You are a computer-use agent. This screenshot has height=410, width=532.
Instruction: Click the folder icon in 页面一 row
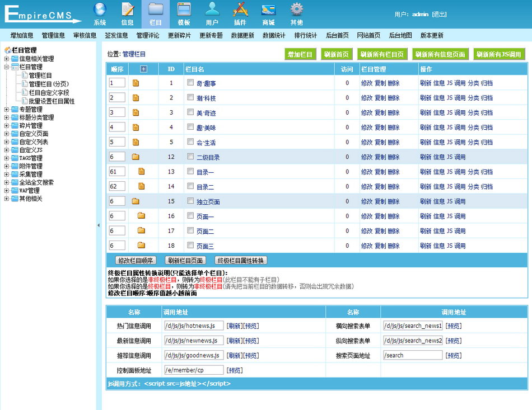(x=142, y=216)
